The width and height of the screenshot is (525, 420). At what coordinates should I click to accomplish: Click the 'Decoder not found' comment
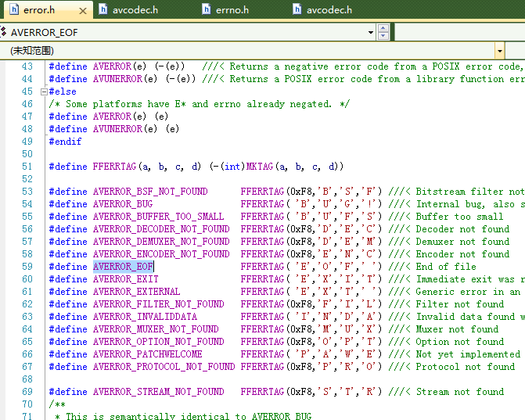(x=462, y=229)
